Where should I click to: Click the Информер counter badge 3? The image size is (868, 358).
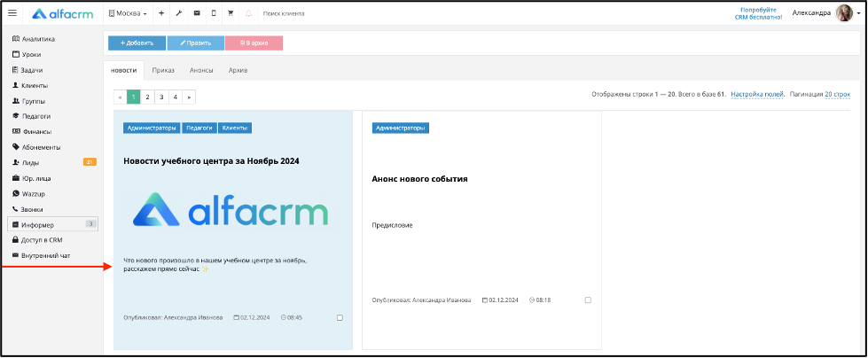pos(91,224)
